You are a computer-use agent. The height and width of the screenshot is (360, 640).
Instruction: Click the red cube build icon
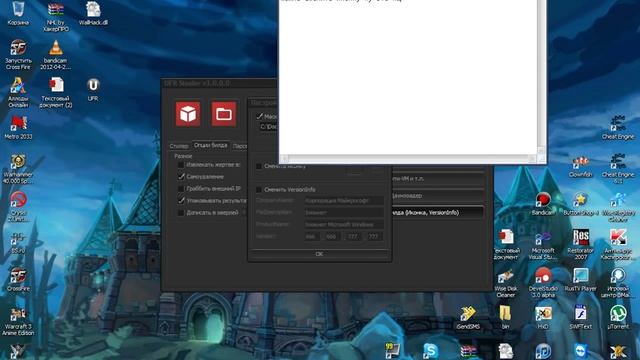(188, 114)
